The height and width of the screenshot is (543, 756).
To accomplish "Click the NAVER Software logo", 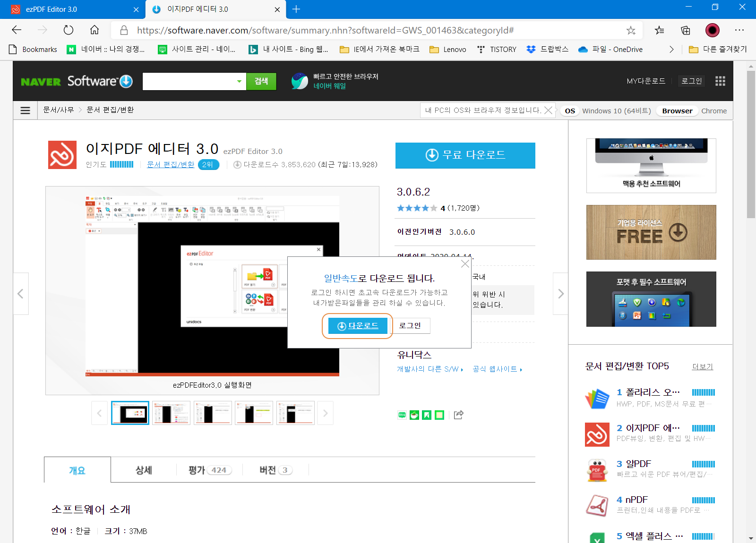I will 77,81.
